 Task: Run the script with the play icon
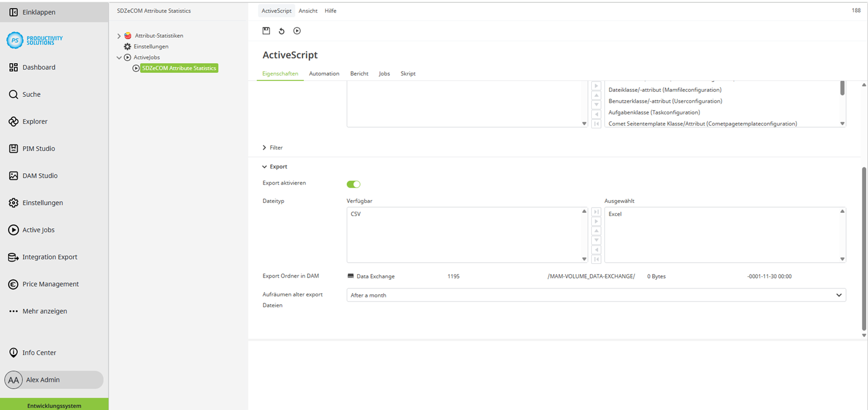click(297, 31)
